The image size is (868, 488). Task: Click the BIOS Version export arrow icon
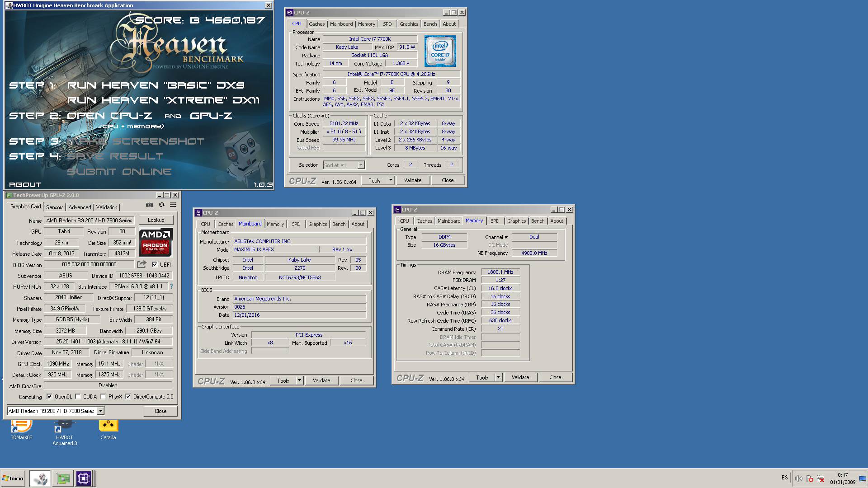[142, 264]
